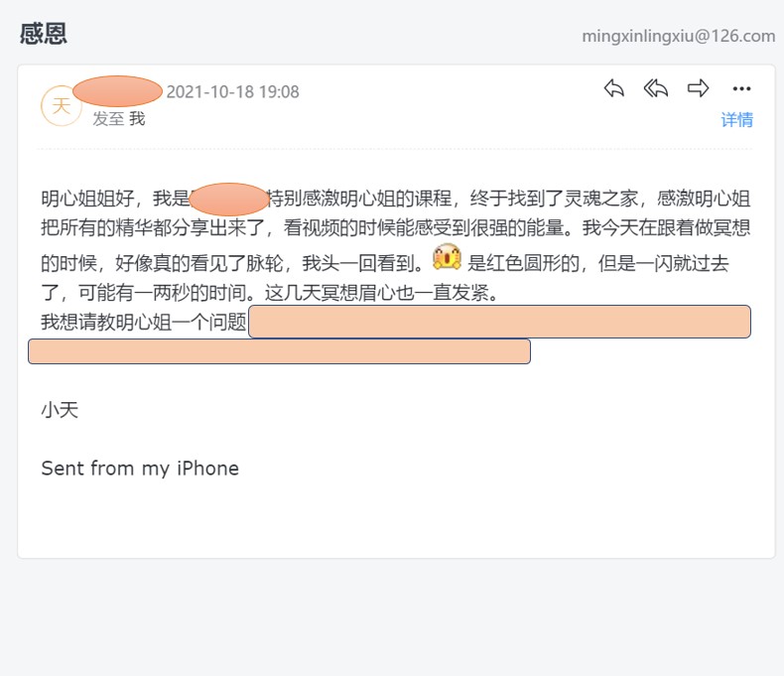Click the long redacted block after 问题

499,322
